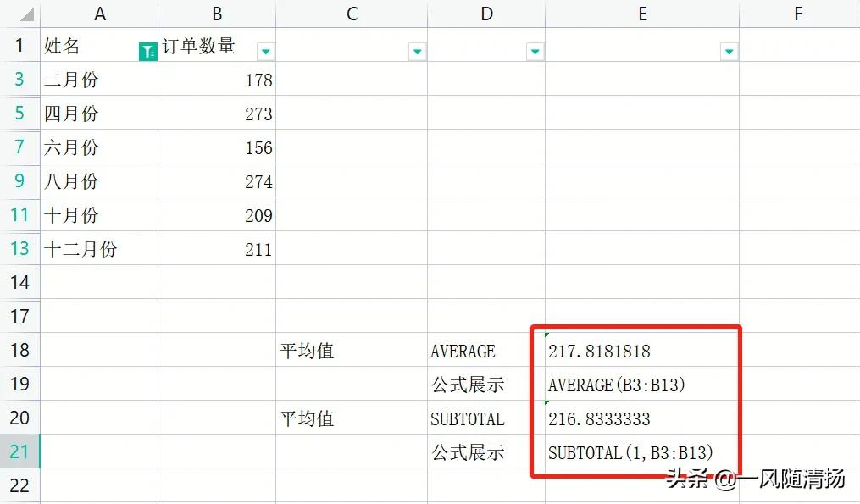The image size is (860, 504).
Task: Select row 3 header
Action: [x=19, y=80]
